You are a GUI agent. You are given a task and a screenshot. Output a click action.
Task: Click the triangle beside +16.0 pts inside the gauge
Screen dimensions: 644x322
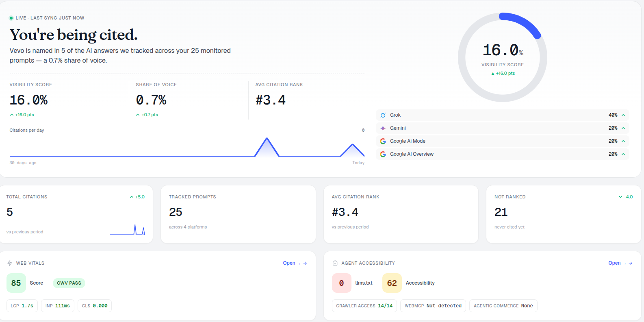pyautogui.click(x=493, y=74)
